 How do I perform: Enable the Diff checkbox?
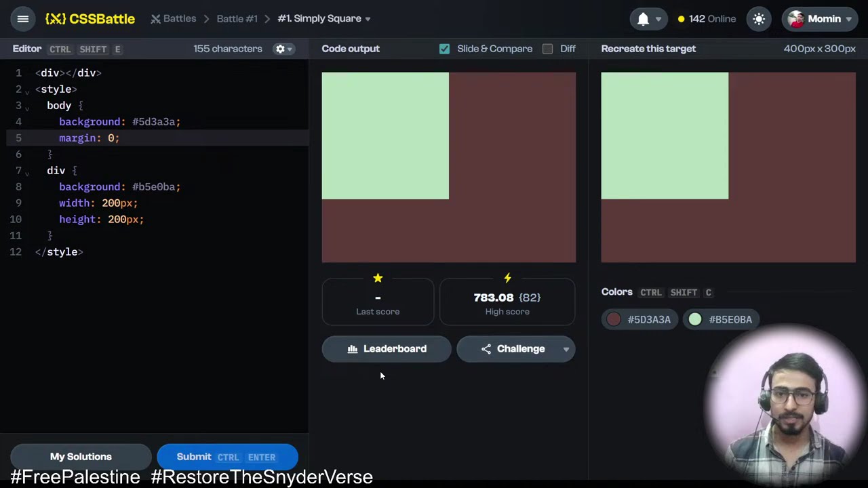coord(547,49)
